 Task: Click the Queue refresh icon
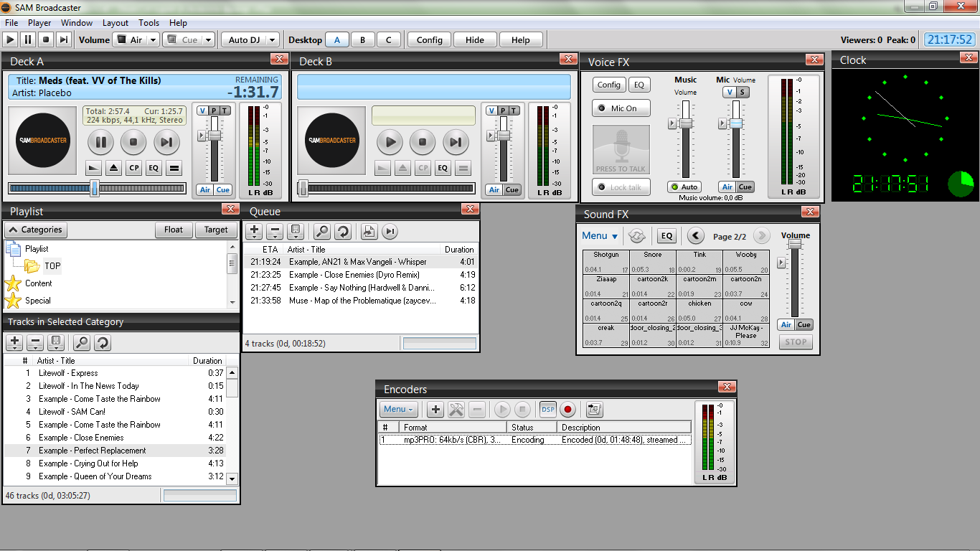(x=343, y=232)
